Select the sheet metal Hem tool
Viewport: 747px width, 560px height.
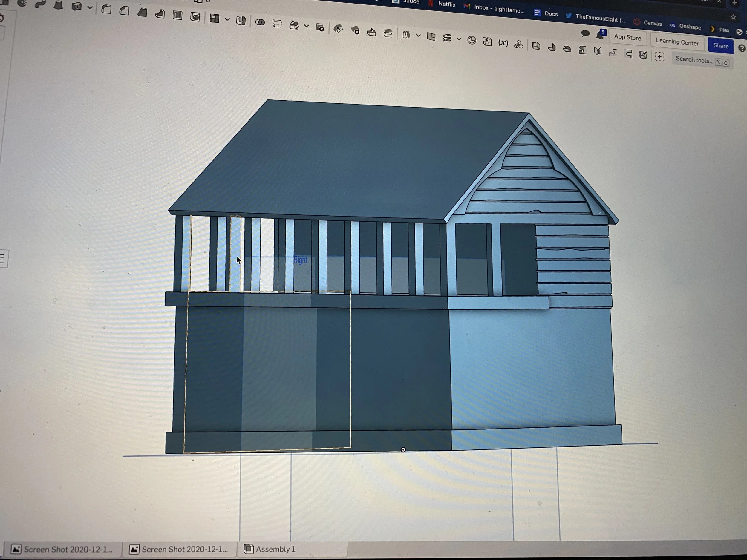(x=567, y=49)
